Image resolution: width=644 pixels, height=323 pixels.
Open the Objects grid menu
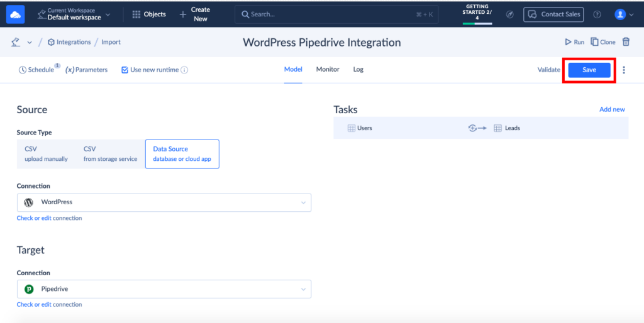(148, 14)
